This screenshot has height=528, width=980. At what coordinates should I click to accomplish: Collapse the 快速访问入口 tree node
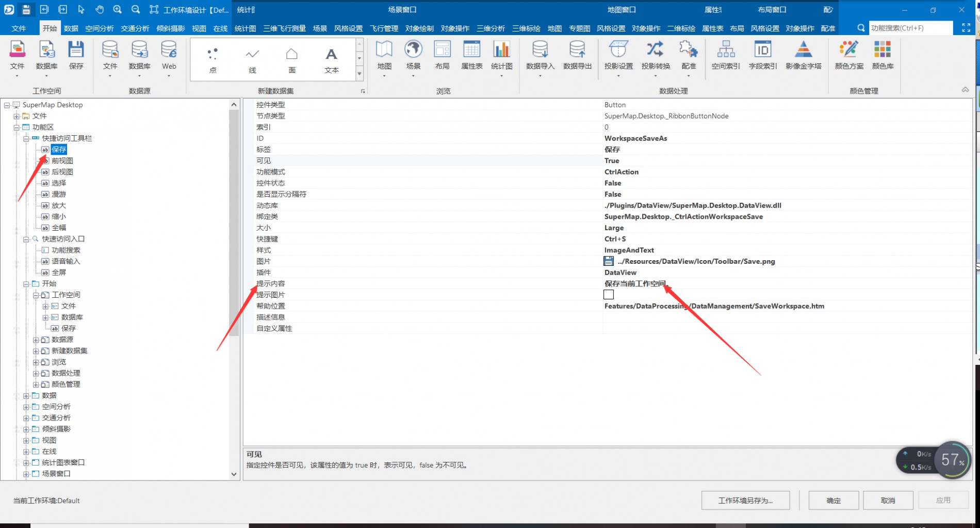tap(26, 239)
